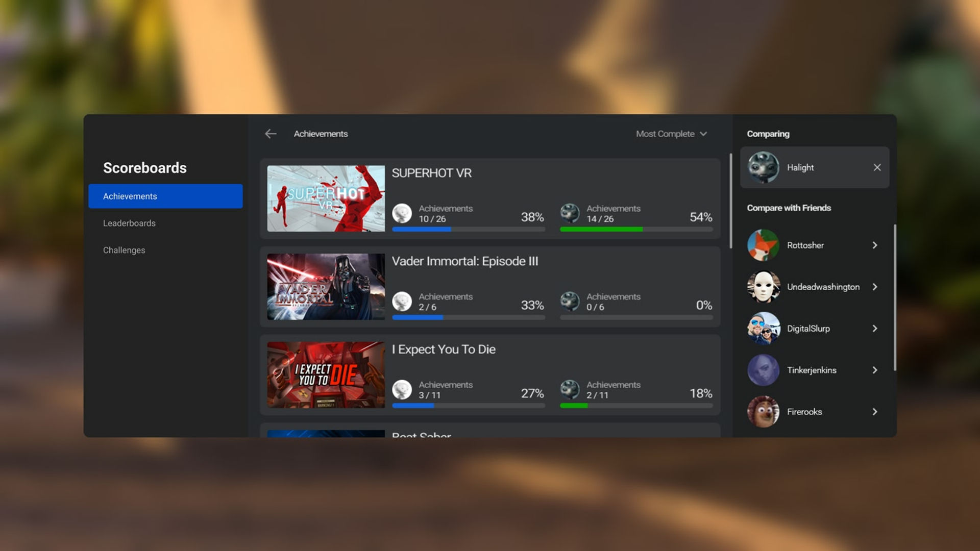This screenshot has width=980, height=551.
Task: Select Tinkerjenkins' purple avatar
Action: [x=763, y=370]
